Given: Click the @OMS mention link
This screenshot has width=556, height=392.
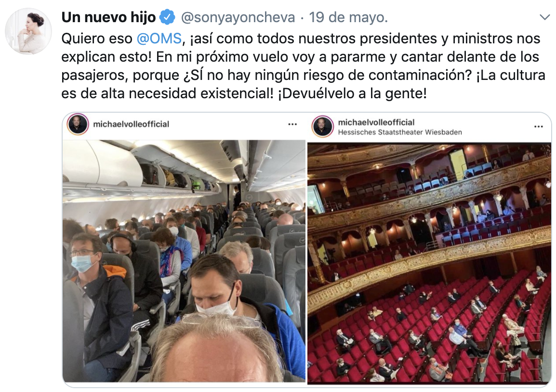Looking at the screenshot, I should (159, 38).
